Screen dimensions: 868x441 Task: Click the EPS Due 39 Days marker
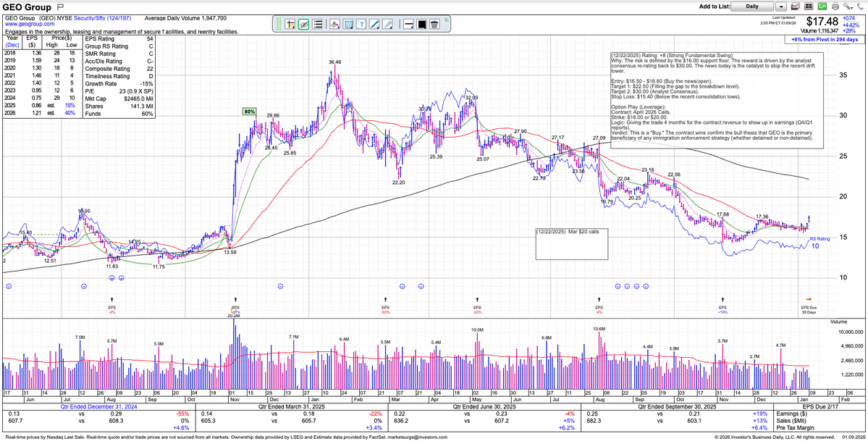tap(809, 306)
